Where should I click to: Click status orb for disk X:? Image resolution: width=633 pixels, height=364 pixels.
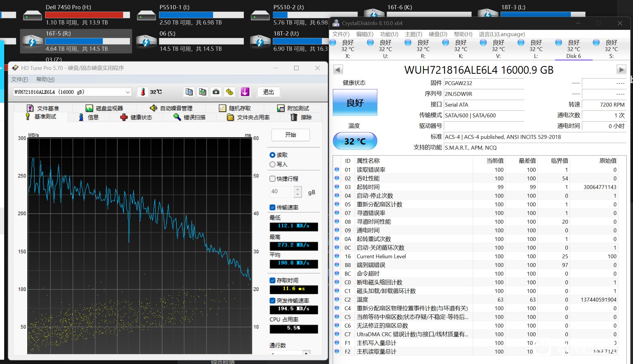(x=333, y=43)
